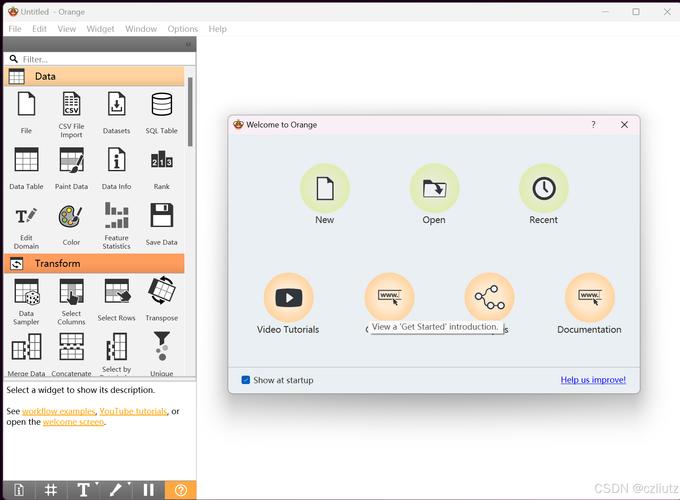This screenshot has height=500, width=680.
Task: Open the Options menu
Action: pyautogui.click(x=182, y=29)
